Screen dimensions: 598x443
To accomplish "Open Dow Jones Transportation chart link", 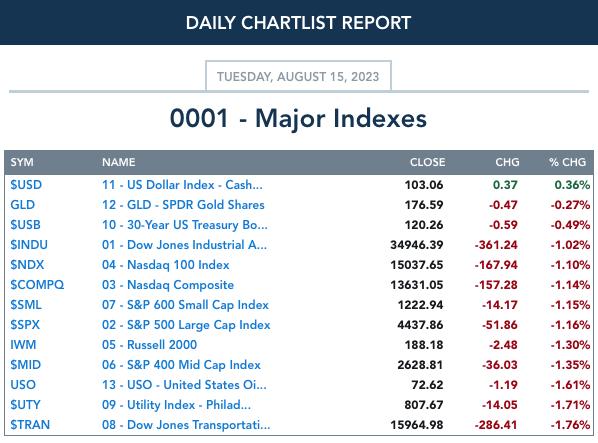I will pos(186,425).
